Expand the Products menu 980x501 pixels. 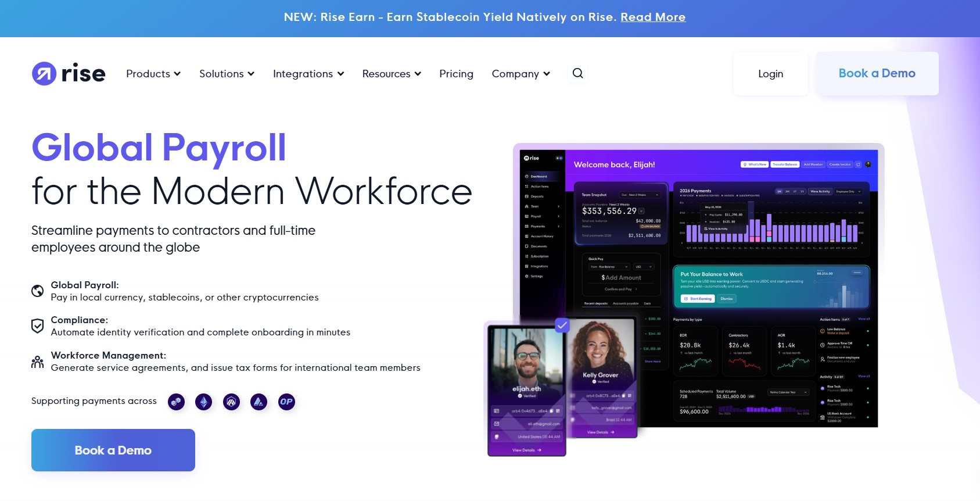coord(153,74)
